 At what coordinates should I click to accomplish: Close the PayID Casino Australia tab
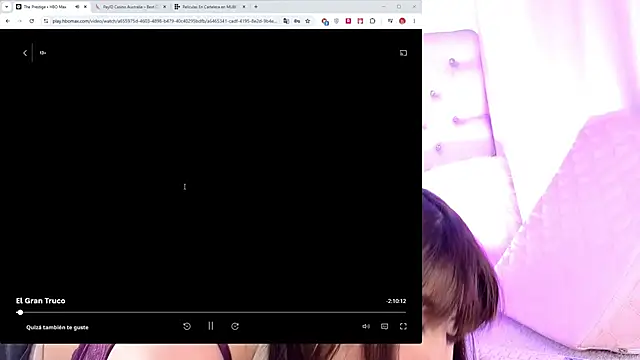coord(164,7)
